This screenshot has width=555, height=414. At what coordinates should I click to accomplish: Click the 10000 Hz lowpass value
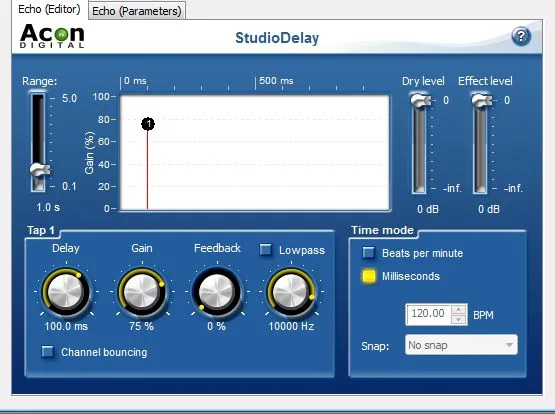pos(291,326)
